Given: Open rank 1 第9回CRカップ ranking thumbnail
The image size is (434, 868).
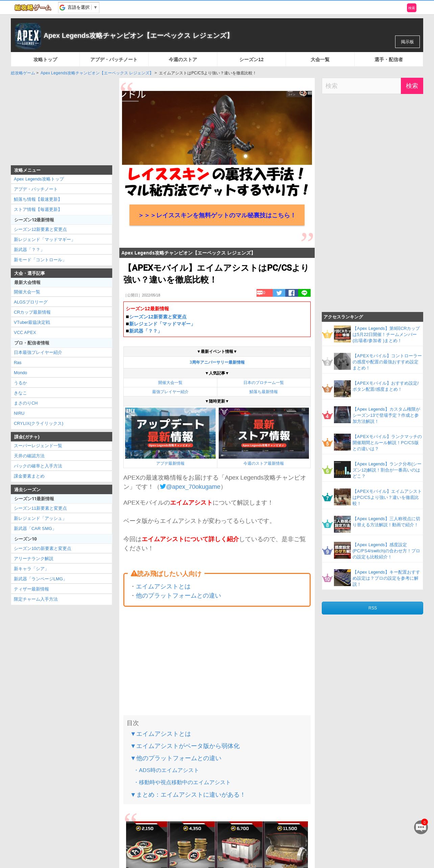Looking at the screenshot, I should tap(342, 334).
